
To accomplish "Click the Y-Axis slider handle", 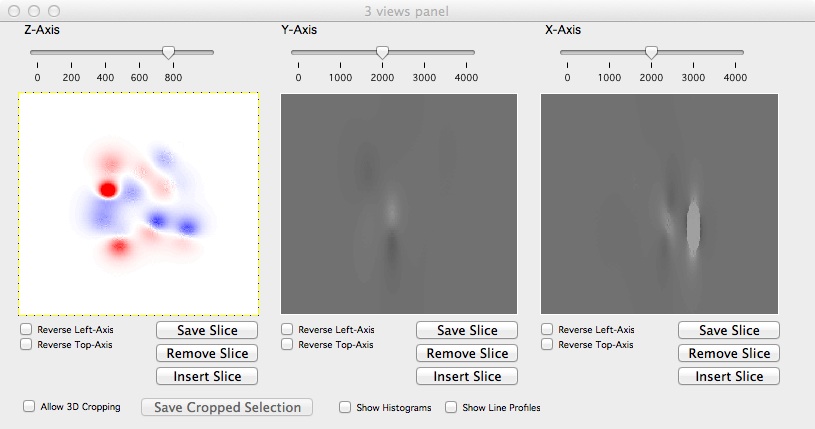I will click(x=382, y=52).
